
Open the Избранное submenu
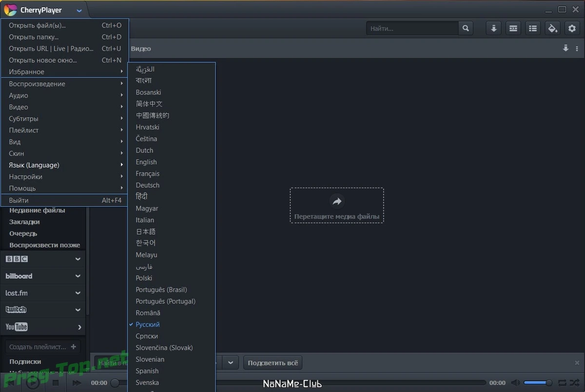tap(64, 72)
